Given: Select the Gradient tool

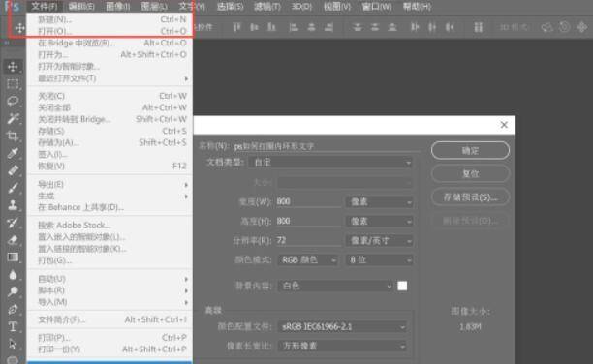Looking at the screenshot, I should pyautogui.click(x=13, y=258).
